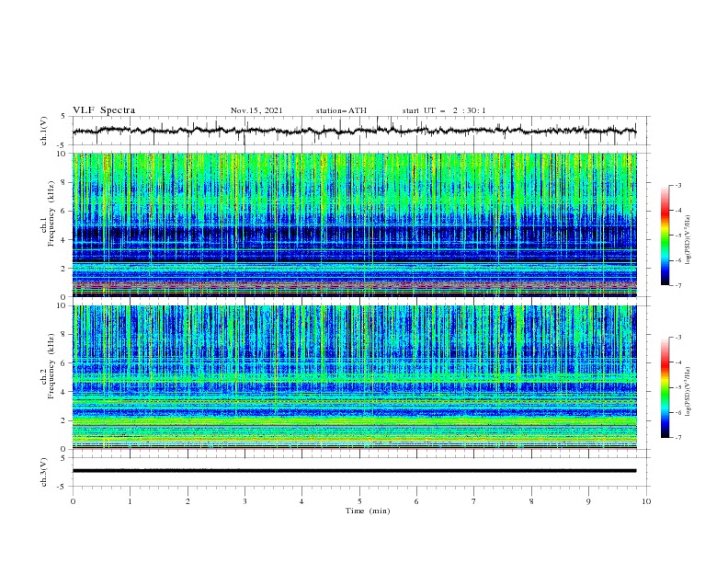Click the ch.2 PSD color scale bar
This screenshot has width=728, height=563.
click(665, 387)
